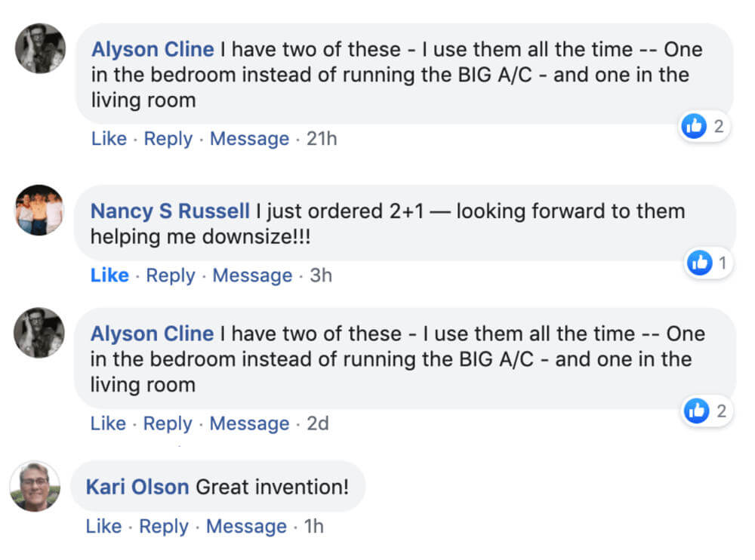Click the like reaction icon on Alyson Cline's 2d comment
755x560 pixels.
click(696, 411)
